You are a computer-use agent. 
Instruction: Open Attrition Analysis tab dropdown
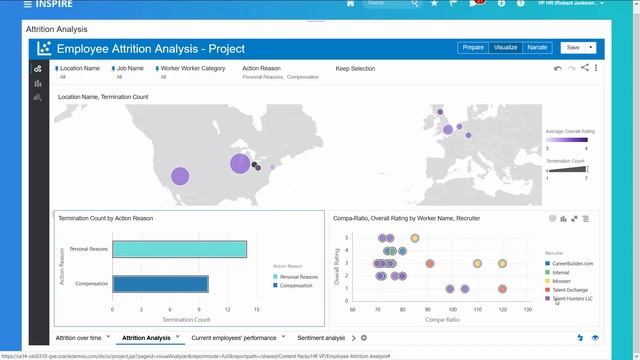click(178, 337)
